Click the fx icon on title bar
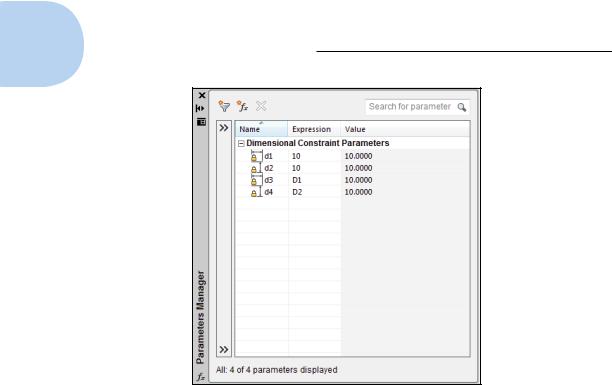612x385 pixels. [201, 377]
